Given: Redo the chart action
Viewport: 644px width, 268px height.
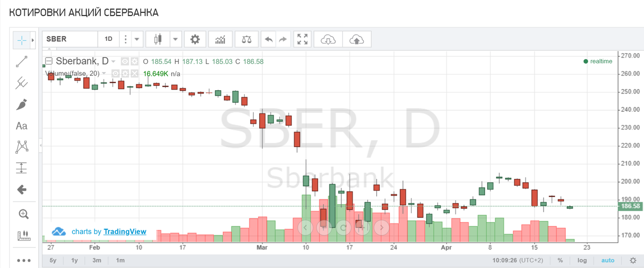Looking at the screenshot, I should click(283, 39).
